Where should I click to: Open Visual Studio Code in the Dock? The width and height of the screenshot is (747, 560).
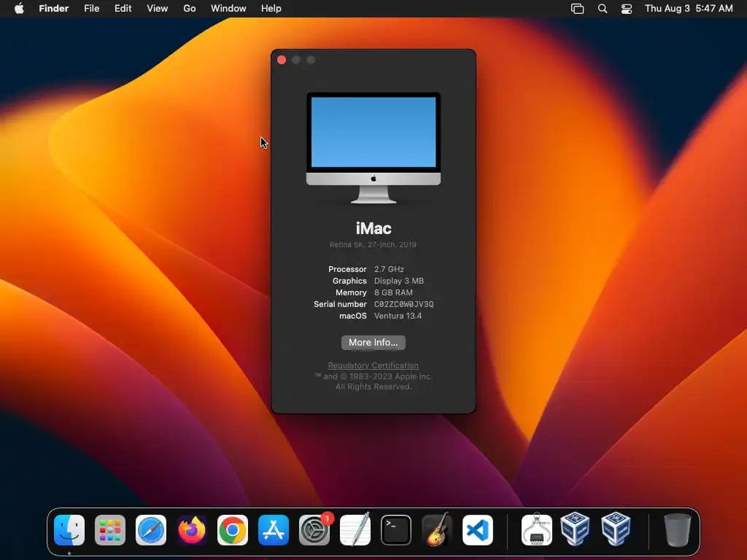pyautogui.click(x=478, y=529)
